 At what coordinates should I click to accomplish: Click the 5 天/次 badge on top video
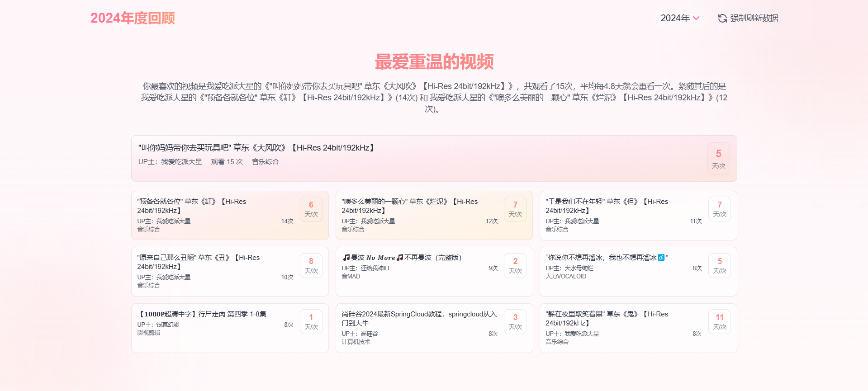click(718, 159)
